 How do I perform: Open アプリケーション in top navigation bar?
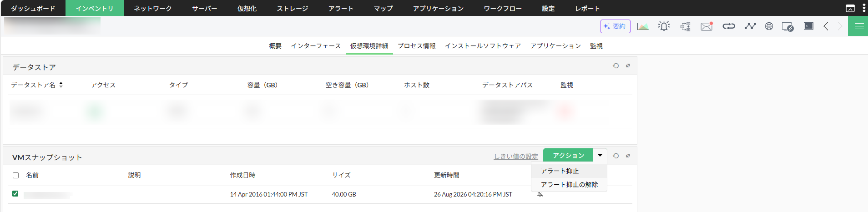click(439, 8)
